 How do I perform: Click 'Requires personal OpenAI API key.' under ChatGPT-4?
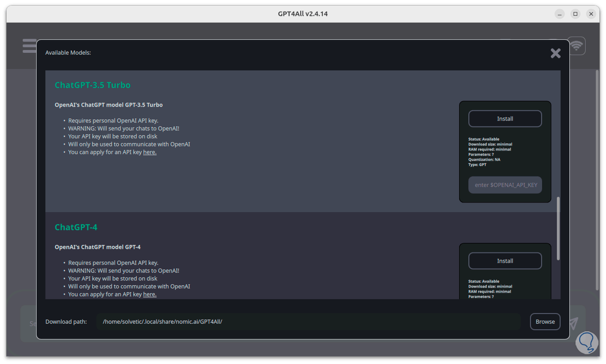[x=114, y=263]
